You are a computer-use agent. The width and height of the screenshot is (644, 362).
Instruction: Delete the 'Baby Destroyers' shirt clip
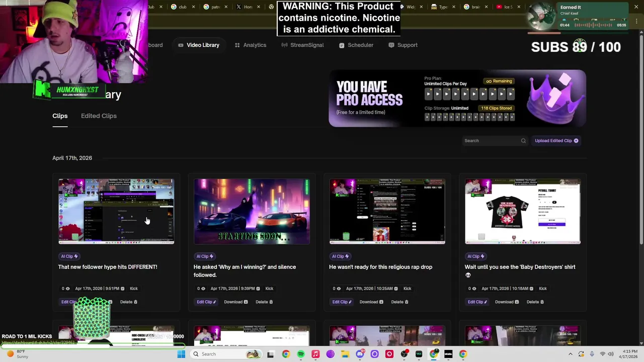[535, 302]
